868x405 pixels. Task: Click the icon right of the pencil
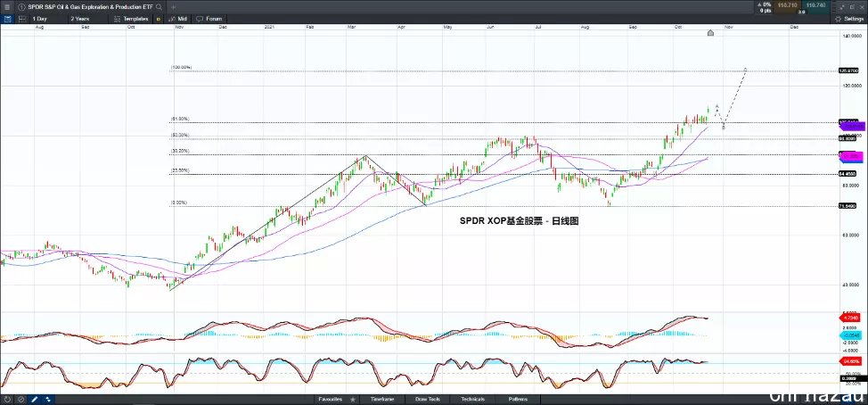click(47, 399)
